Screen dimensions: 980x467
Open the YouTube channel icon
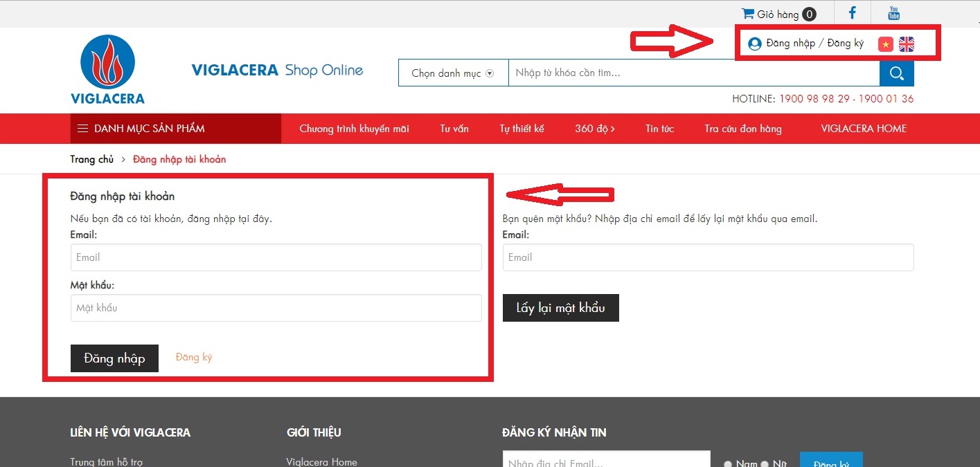click(894, 12)
